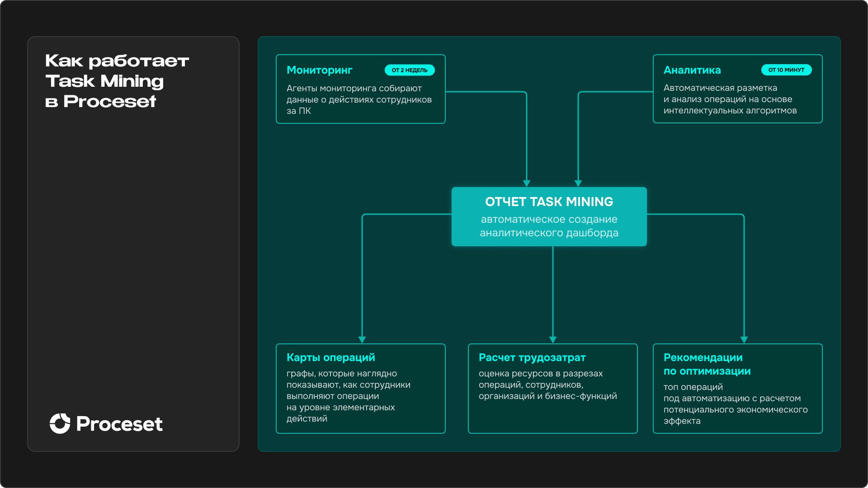
Task: Click the автоматическое создание дашборда text
Action: 549,226
